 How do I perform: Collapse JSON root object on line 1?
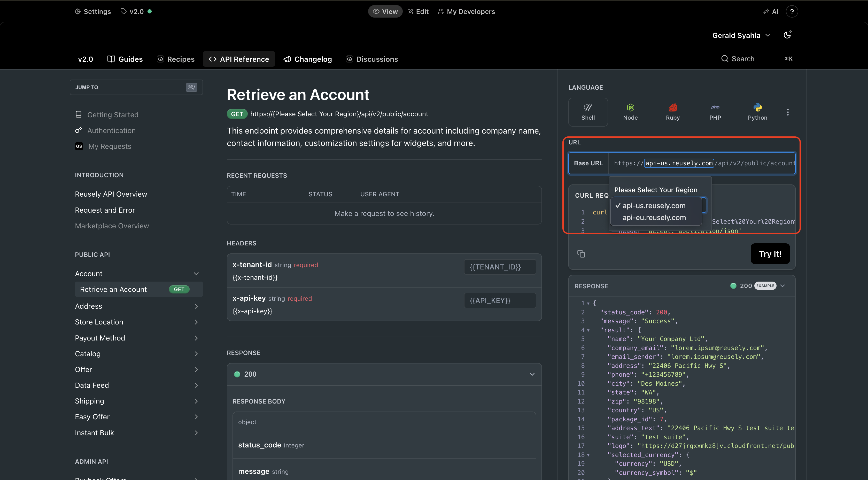point(588,303)
